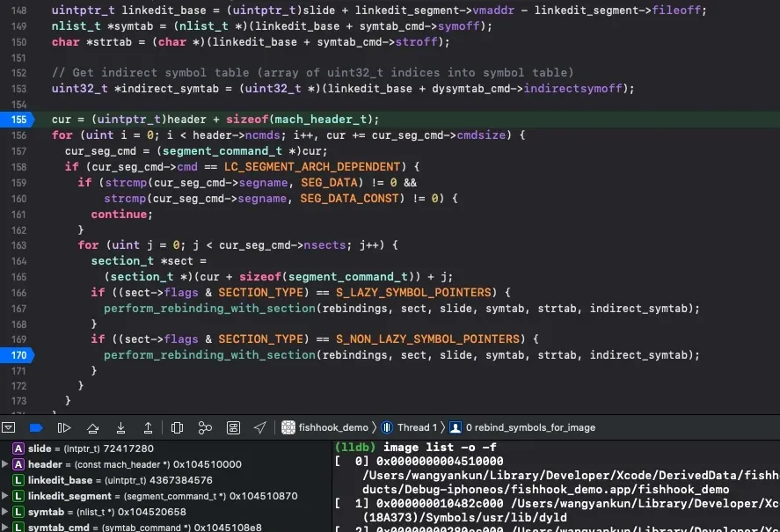
Task: Open the Debug View Hierarchy tool
Action: [x=177, y=427]
